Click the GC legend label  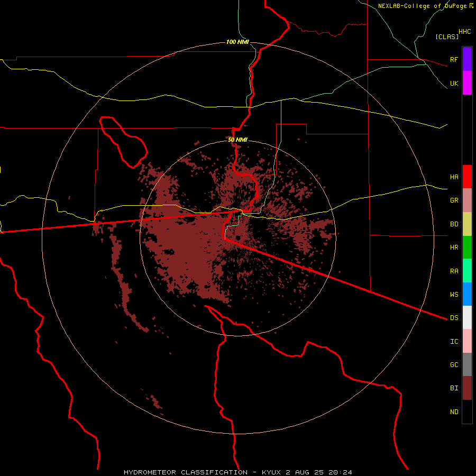(454, 364)
